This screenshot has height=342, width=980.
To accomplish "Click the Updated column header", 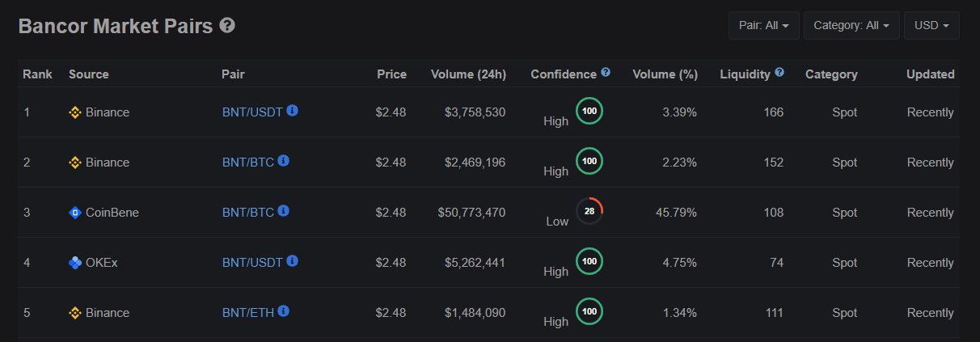I will [x=930, y=74].
